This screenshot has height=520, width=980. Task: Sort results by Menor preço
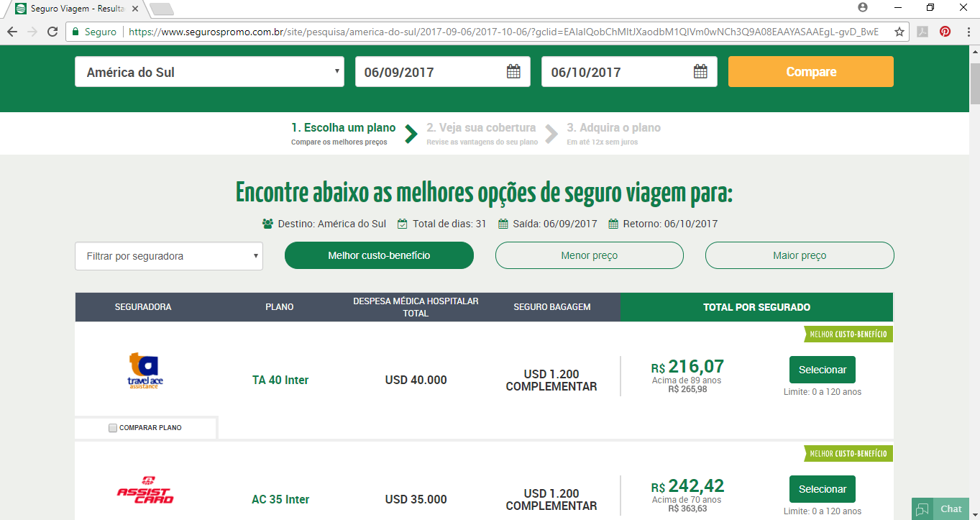[590, 255]
